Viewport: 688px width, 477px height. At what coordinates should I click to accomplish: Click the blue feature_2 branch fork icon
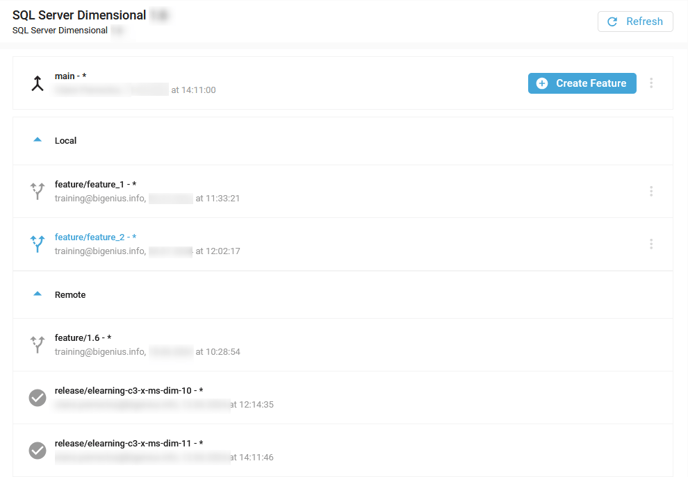point(37,244)
